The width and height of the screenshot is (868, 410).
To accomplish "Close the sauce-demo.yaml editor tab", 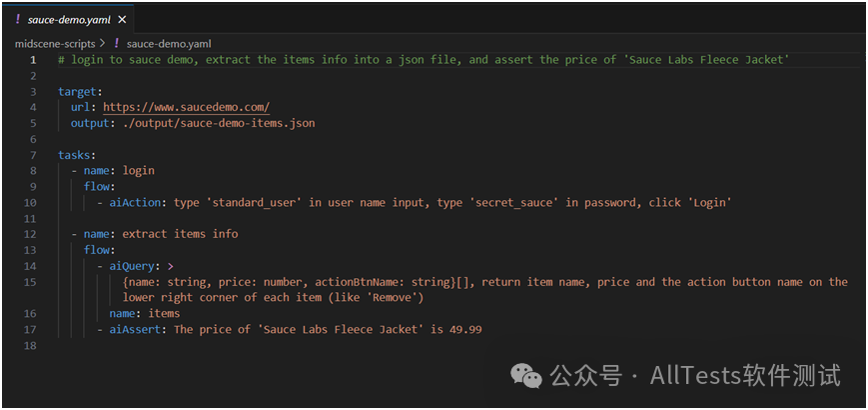I will pos(122,20).
